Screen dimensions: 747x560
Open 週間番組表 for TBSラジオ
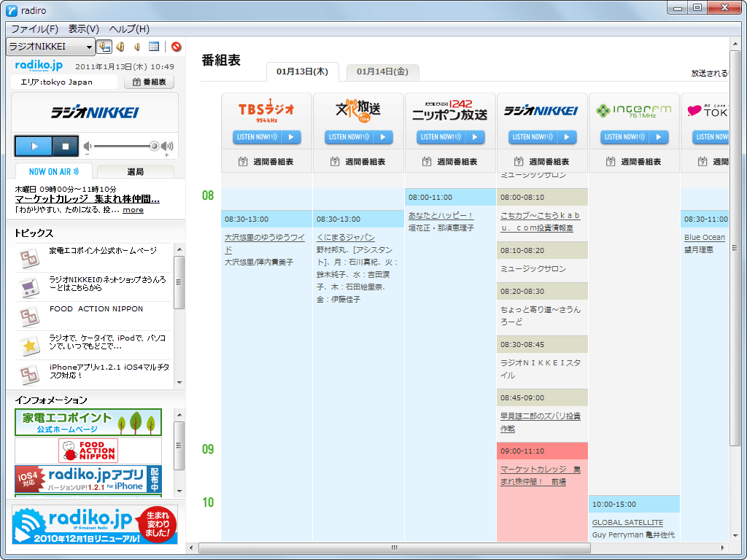tap(266, 162)
